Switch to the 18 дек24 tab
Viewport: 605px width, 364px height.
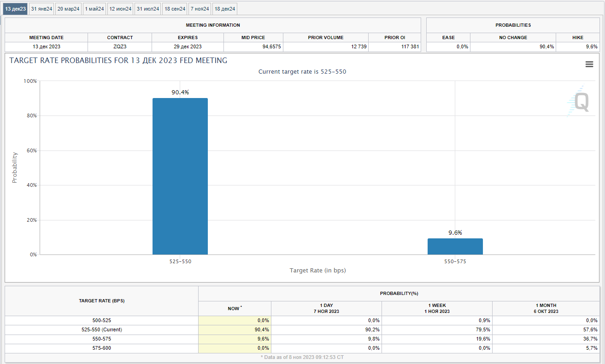(x=225, y=9)
